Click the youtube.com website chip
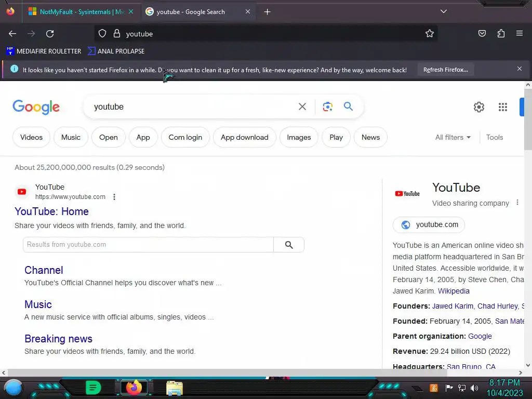 pyautogui.click(x=429, y=224)
